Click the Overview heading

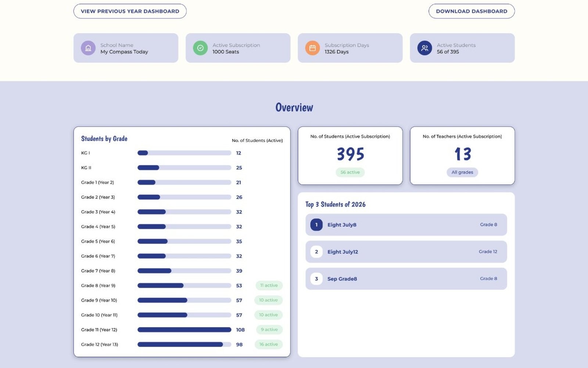(x=294, y=107)
